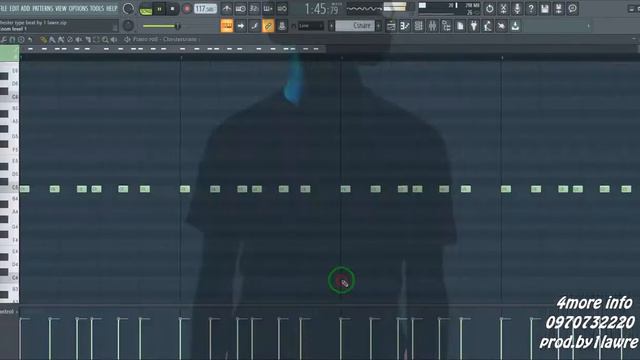Toggle overdub note blending icon

coord(268,9)
